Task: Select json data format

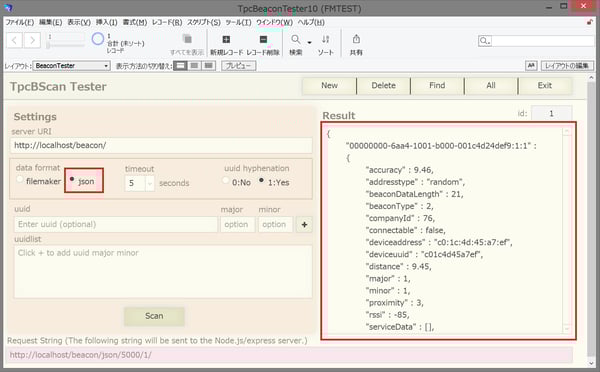Action: tap(72, 179)
